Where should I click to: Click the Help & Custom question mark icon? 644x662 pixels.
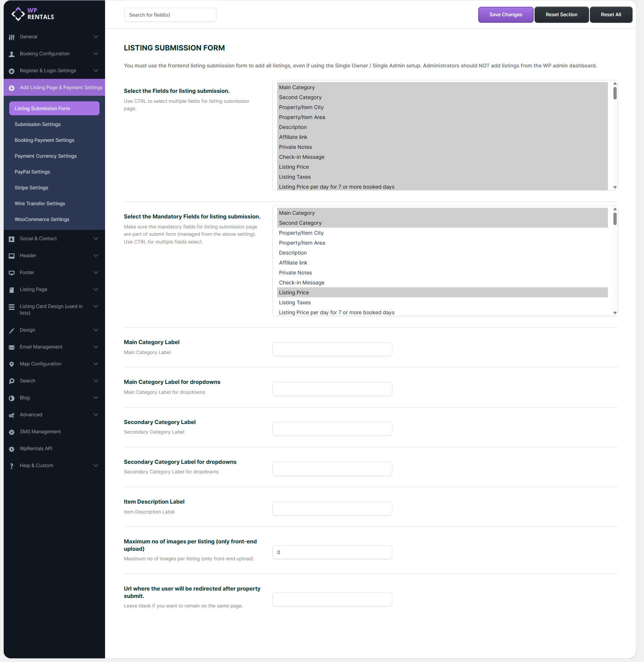point(12,466)
